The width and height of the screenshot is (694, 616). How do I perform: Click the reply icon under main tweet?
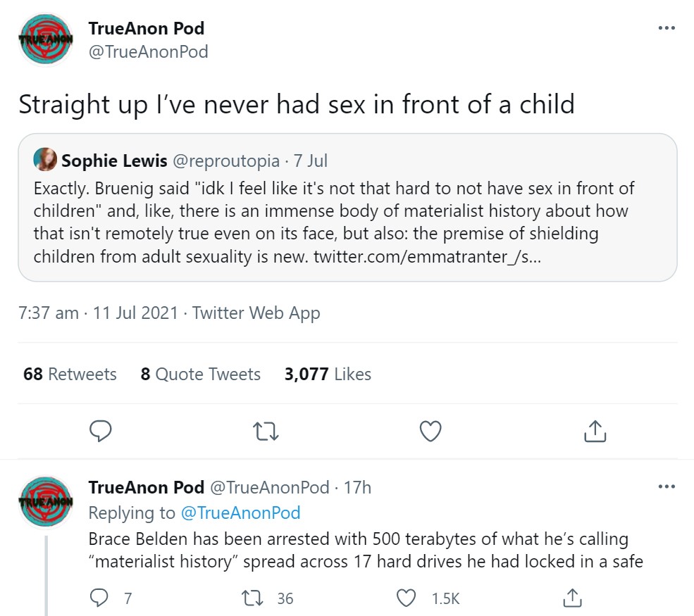pos(101,431)
